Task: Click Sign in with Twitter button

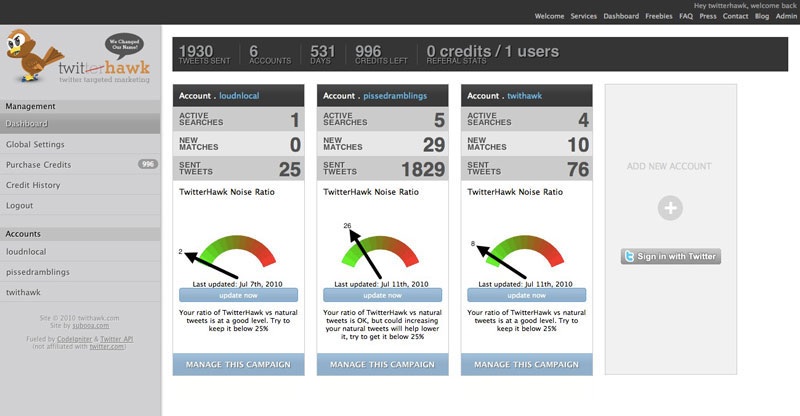Action: (670, 256)
